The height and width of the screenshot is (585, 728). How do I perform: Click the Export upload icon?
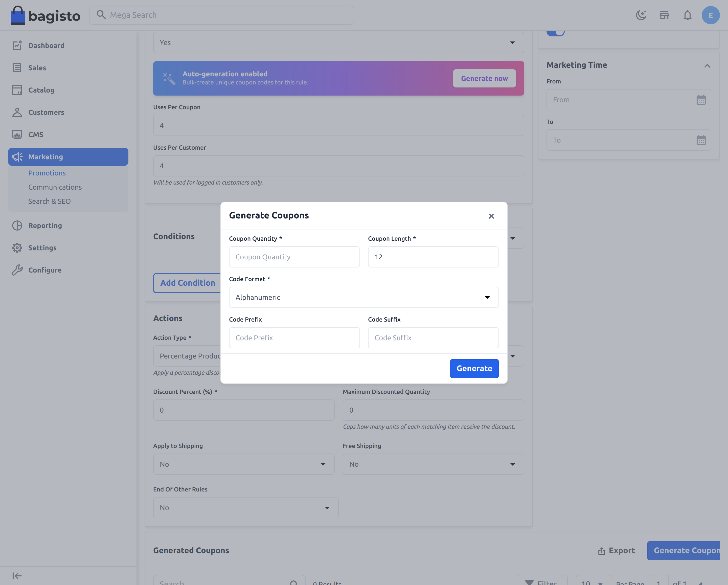click(x=601, y=551)
